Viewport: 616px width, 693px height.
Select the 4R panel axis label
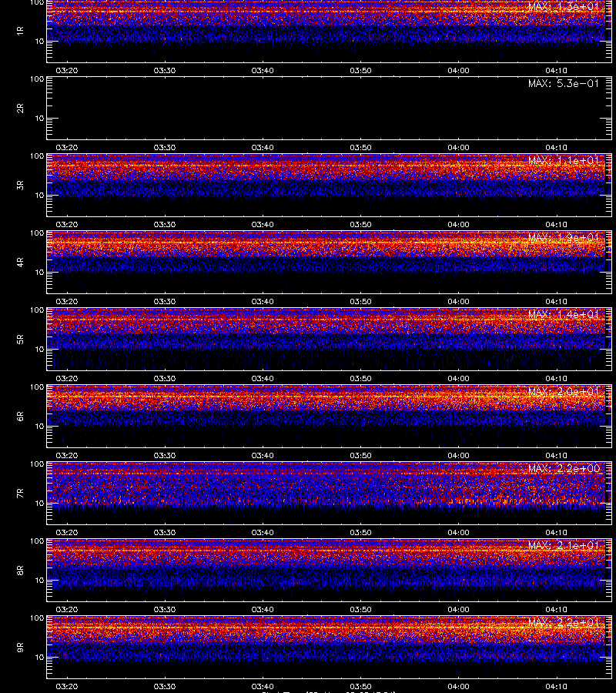pyautogui.click(x=20, y=262)
